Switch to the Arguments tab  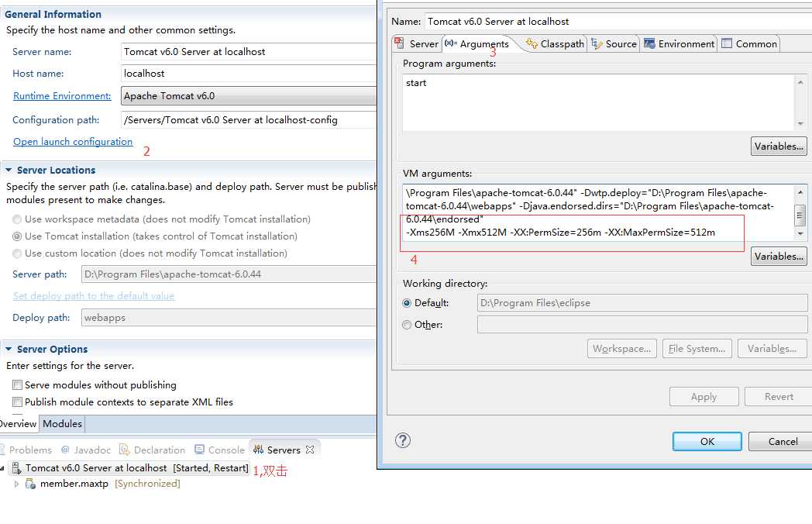click(x=477, y=43)
